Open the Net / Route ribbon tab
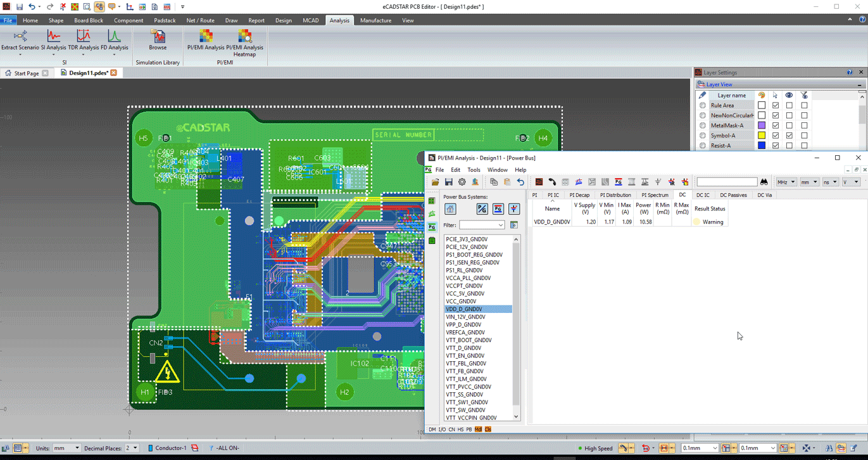Image resolution: width=868 pixels, height=460 pixels. (x=200, y=20)
